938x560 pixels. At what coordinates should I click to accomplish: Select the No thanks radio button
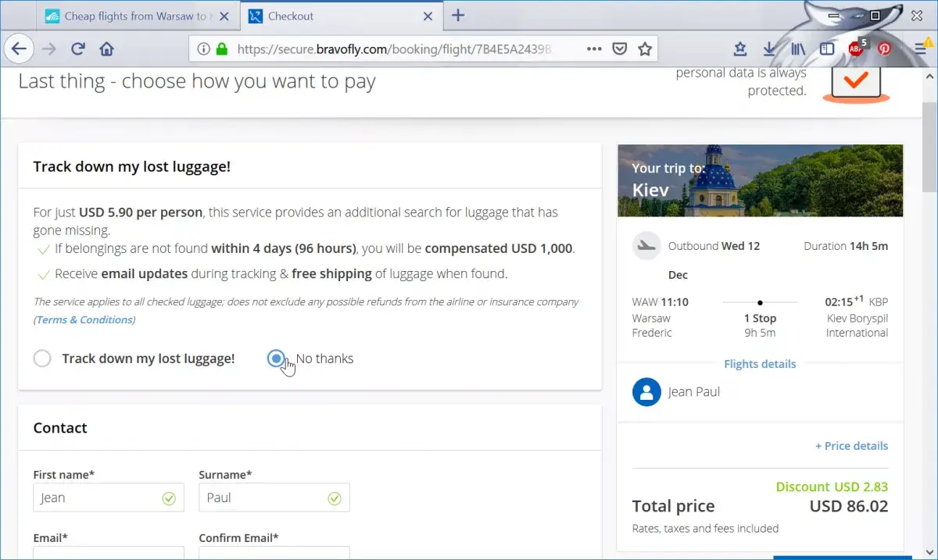point(276,358)
